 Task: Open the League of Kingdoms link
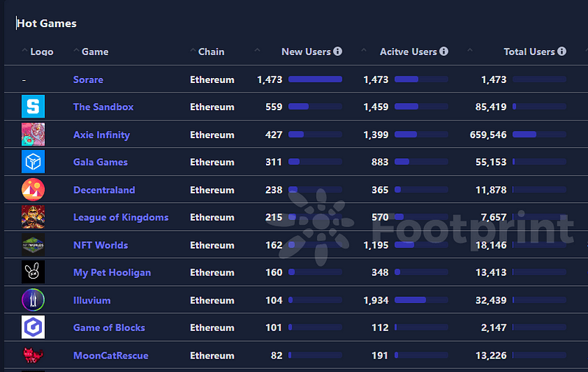(x=121, y=217)
